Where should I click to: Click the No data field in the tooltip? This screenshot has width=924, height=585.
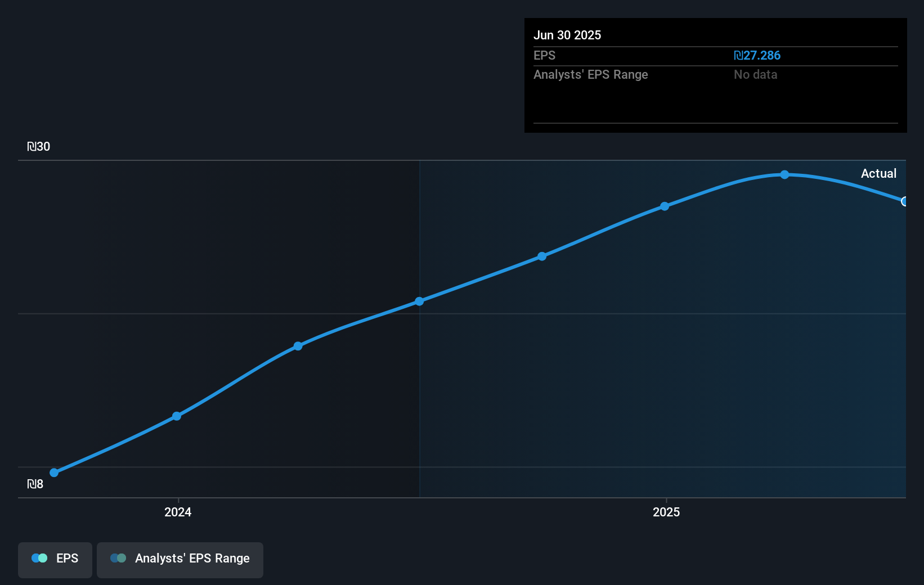coord(755,74)
